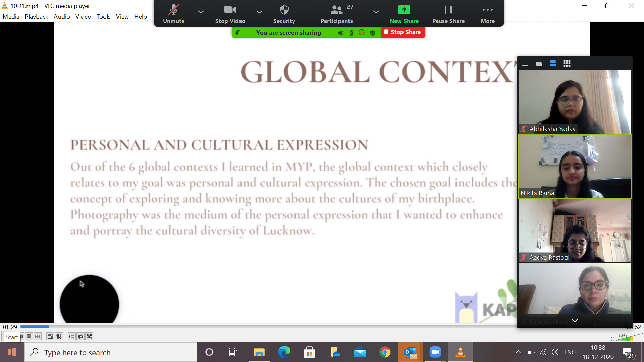Unmute the Zoom microphone

[173, 14]
